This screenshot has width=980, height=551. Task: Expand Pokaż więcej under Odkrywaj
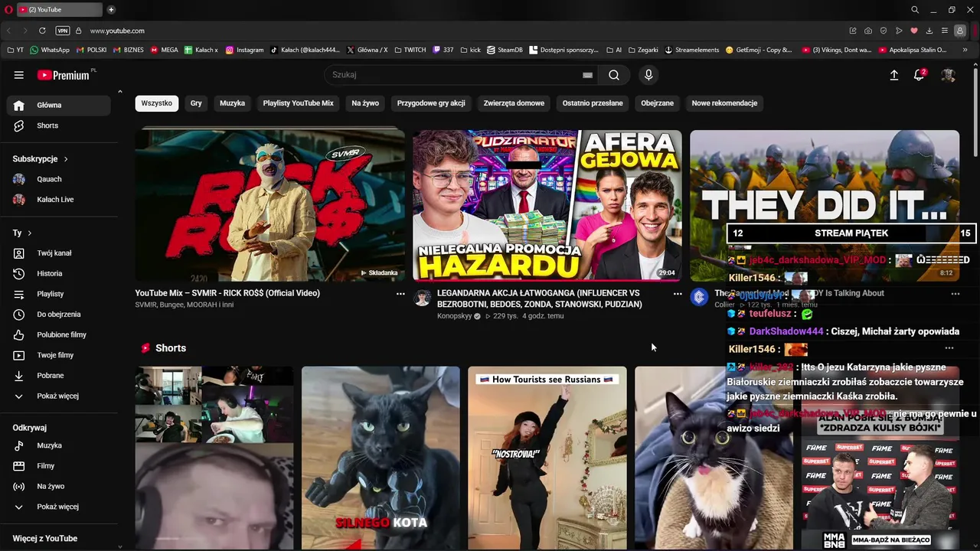click(58, 507)
